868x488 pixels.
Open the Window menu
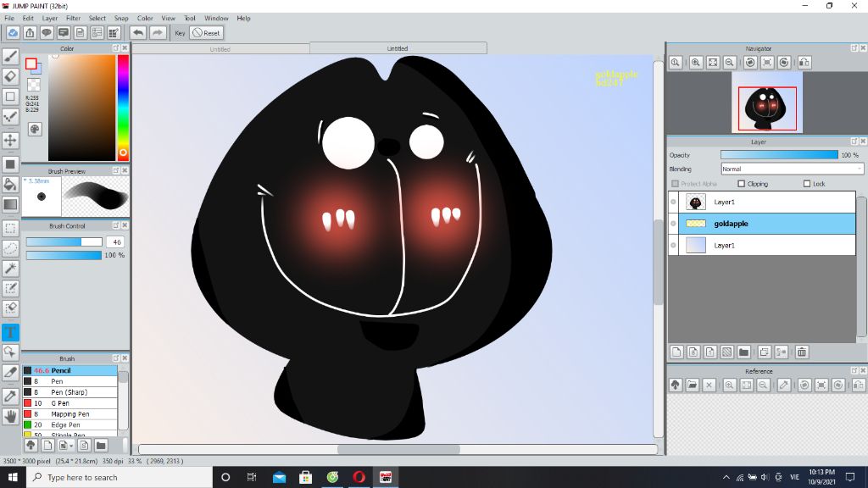pos(216,19)
